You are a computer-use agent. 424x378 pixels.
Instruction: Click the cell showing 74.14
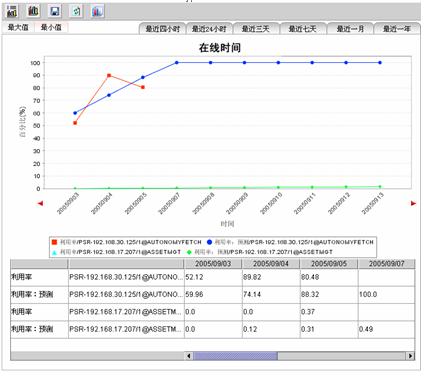click(x=271, y=295)
